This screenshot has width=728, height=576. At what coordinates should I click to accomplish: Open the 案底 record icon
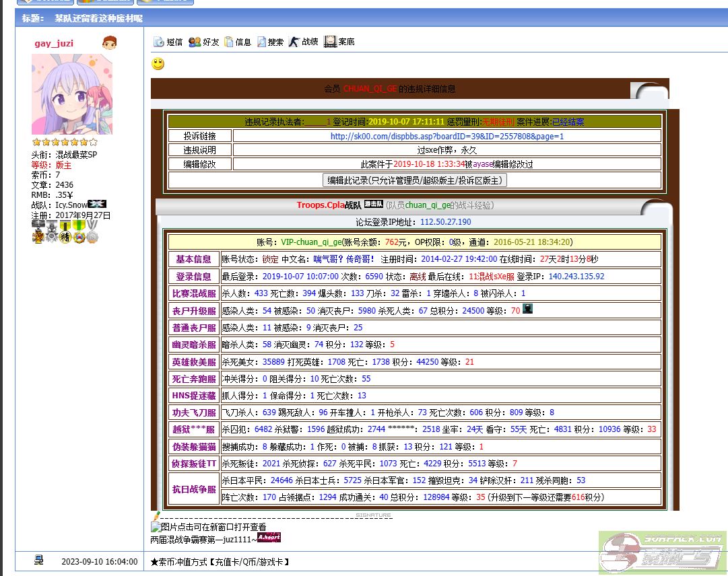(x=330, y=42)
